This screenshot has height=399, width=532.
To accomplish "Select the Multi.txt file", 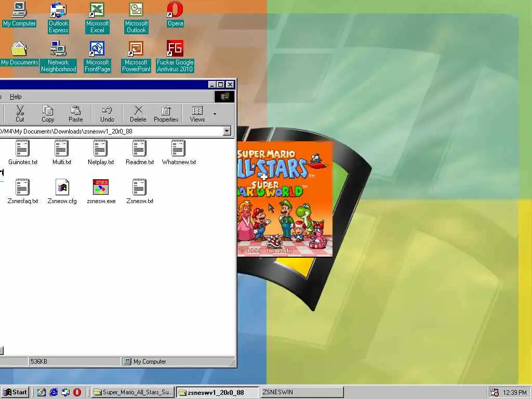I will 62,152.
